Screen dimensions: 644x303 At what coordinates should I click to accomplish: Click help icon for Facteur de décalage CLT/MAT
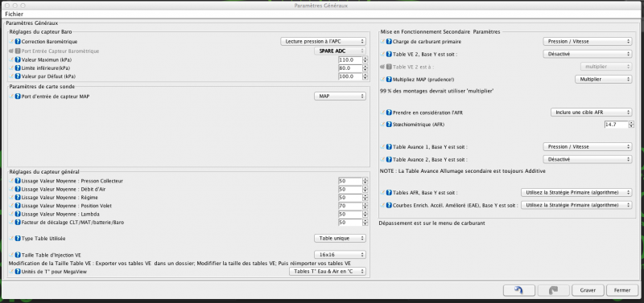tap(18, 223)
